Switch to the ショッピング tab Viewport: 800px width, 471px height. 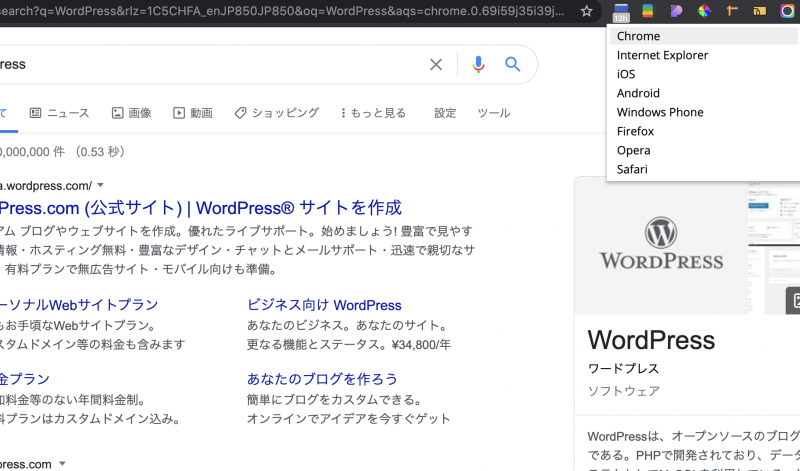point(277,113)
